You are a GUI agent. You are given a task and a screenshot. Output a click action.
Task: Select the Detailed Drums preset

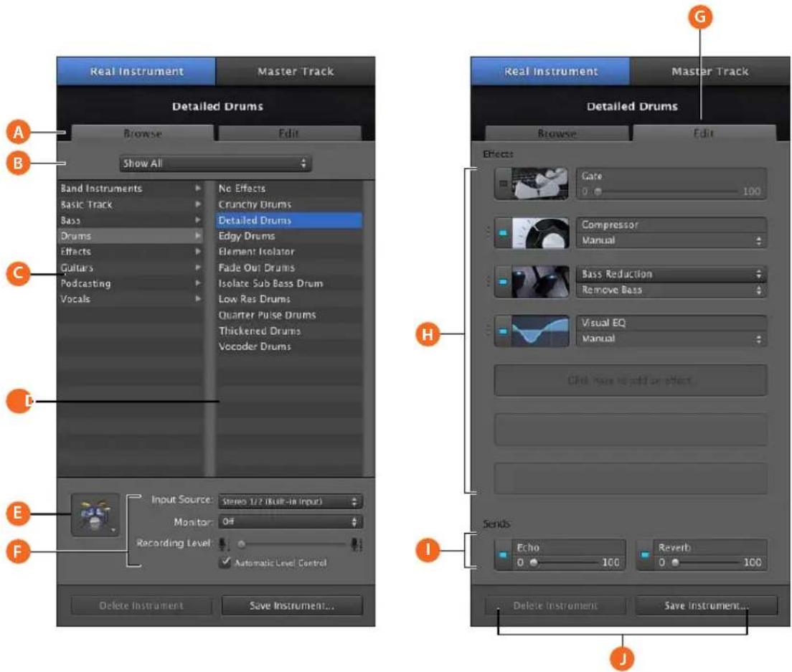[x=289, y=220]
